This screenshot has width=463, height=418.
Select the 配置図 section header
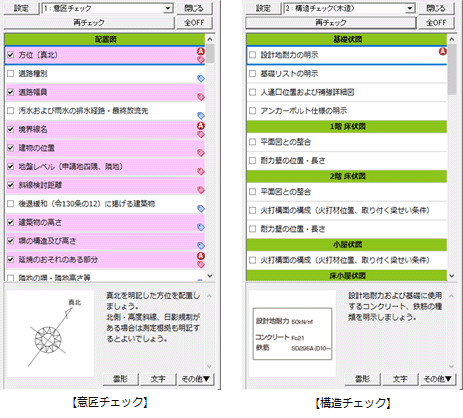click(x=105, y=39)
